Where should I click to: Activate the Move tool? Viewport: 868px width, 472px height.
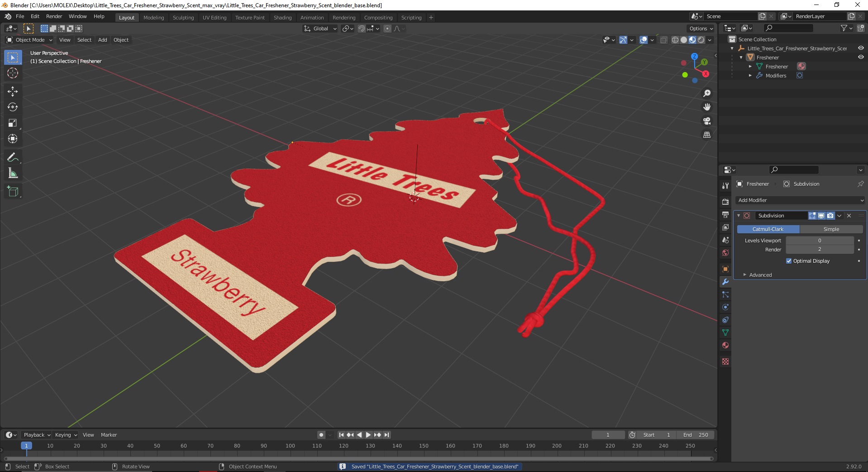[x=13, y=92]
